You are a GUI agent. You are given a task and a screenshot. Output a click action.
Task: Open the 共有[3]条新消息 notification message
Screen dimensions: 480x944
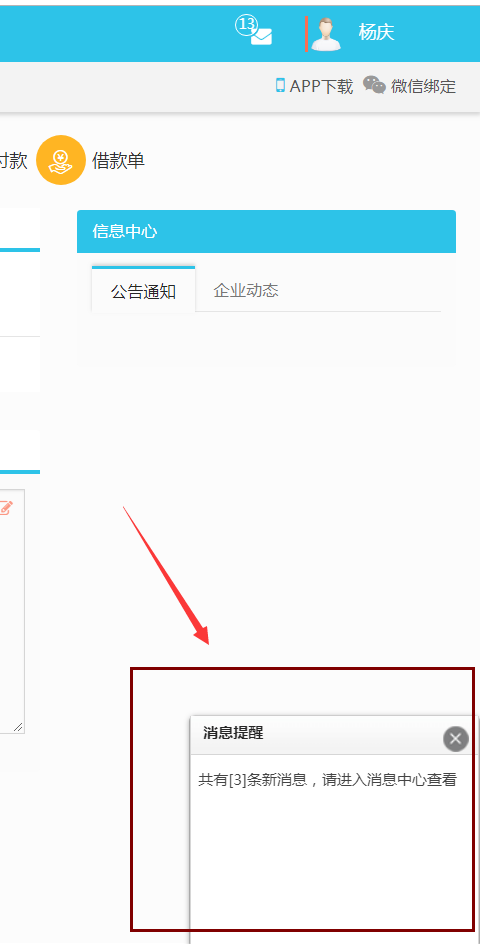pyautogui.click(x=328, y=780)
